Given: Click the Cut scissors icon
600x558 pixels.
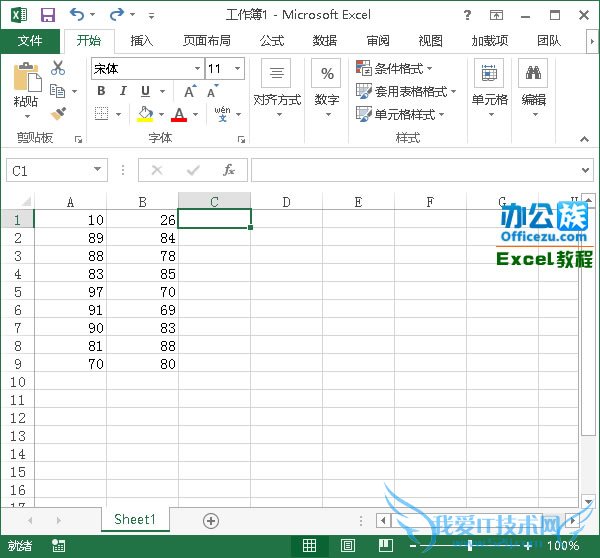Looking at the screenshot, I should click(x=57, y=68).
